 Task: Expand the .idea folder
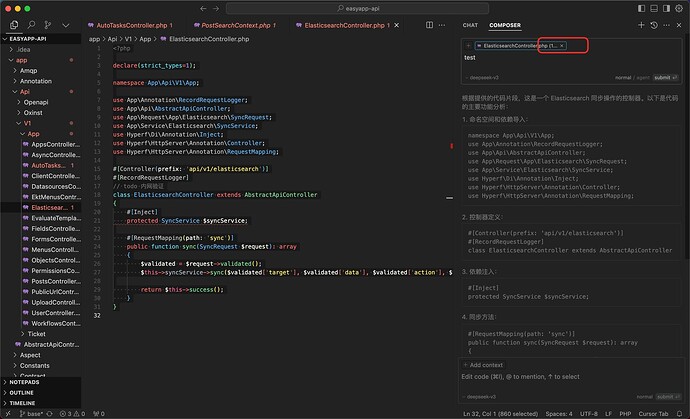(x=40, y=49)
